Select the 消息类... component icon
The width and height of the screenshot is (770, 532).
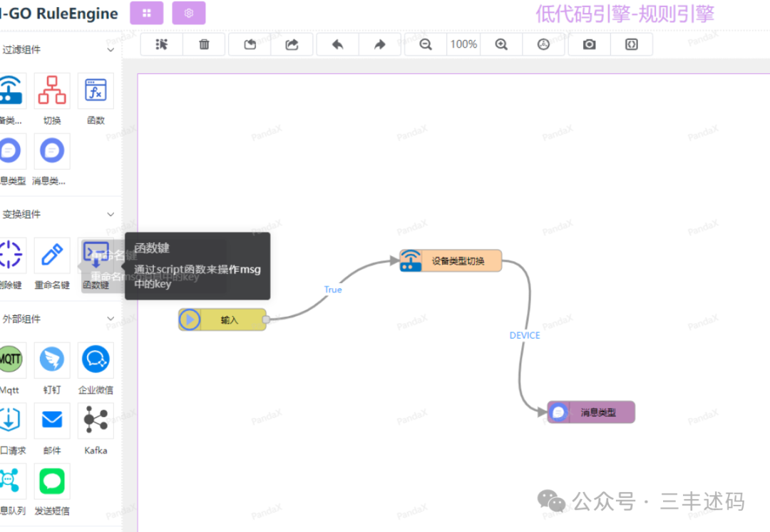coord(52,150)
